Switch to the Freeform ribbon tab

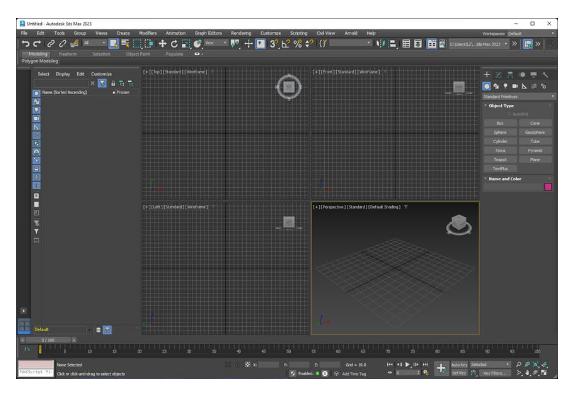tap(68, 54)
